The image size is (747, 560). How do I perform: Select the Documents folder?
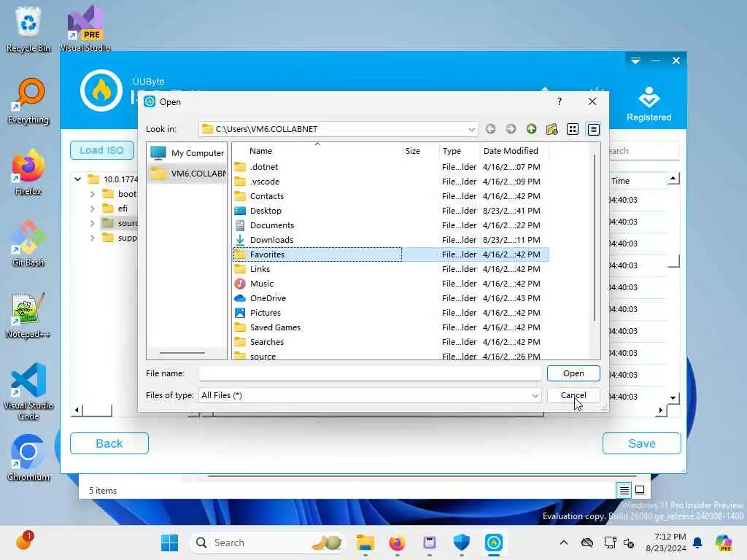[271, 225]
